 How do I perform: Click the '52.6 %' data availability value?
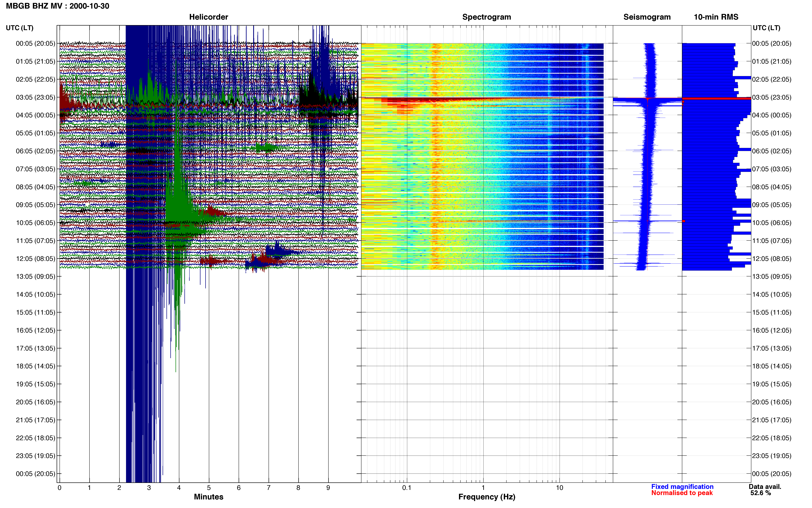click(761, 493)
